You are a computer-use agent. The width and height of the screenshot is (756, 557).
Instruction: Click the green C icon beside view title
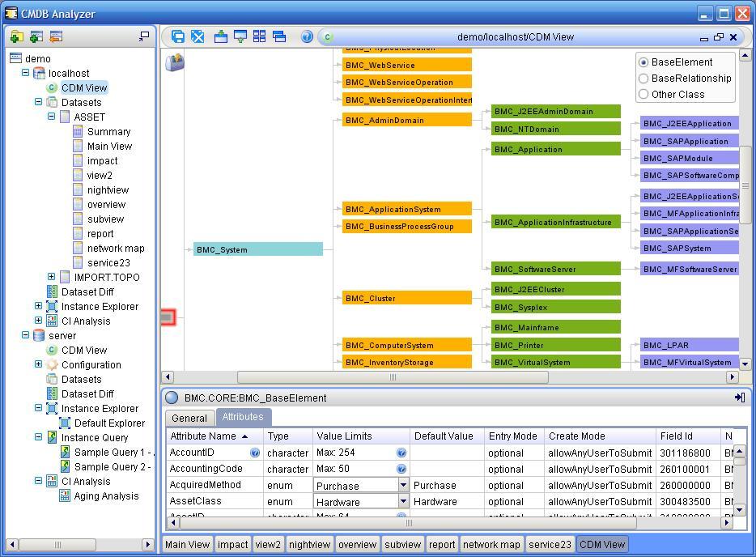327,37
